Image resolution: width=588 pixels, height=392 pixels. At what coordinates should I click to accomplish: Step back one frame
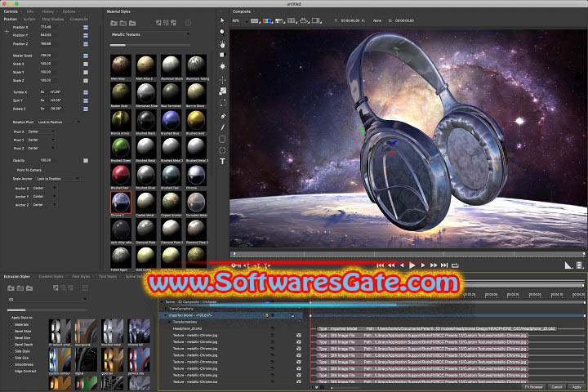point(402,265)
